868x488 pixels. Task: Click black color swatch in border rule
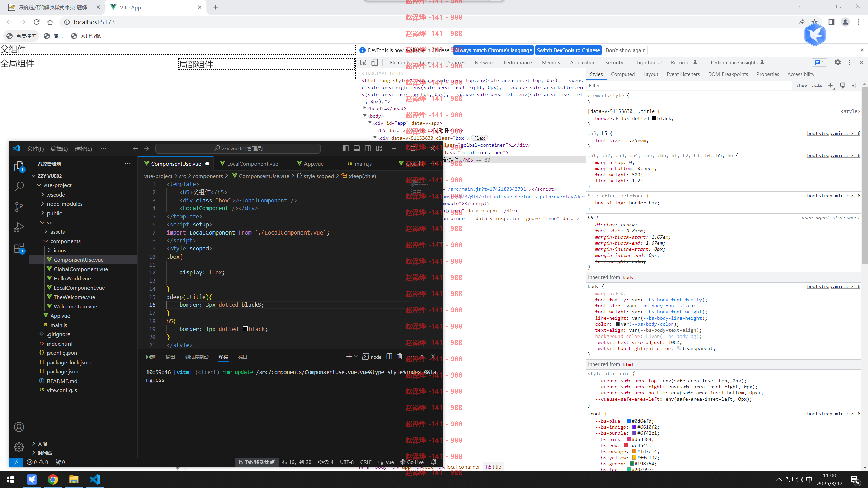pyautogui.click(x=654, y=118)
